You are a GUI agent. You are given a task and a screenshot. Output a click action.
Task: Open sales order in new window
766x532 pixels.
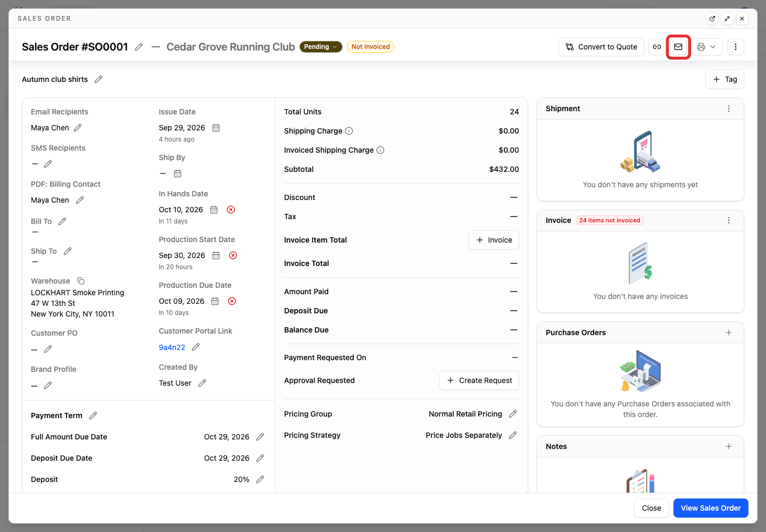tap(712, 19)
